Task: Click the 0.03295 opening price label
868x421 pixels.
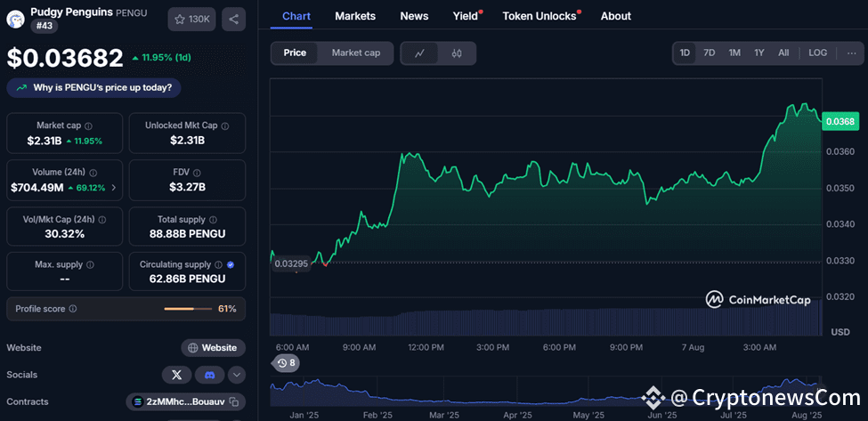Action: click(x=291, y=263)
